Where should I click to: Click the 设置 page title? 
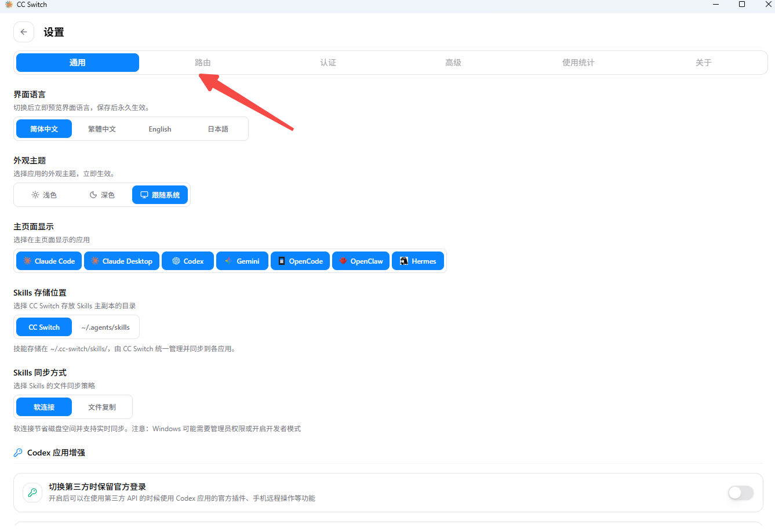click(x=54, y=32)
